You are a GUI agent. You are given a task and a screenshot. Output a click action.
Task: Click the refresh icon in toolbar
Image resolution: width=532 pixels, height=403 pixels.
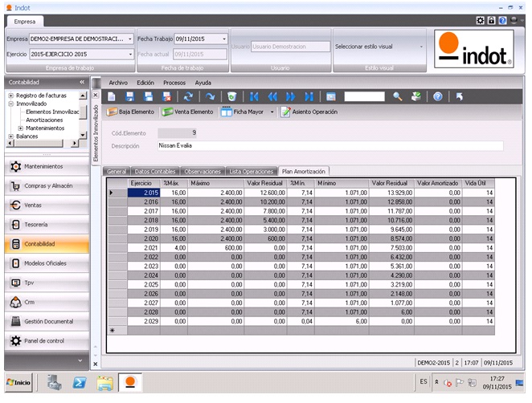[x=187, y=96]
